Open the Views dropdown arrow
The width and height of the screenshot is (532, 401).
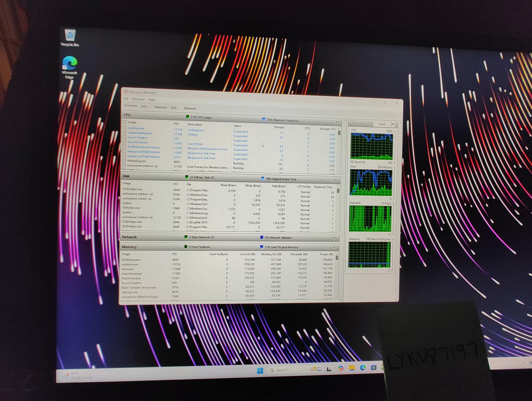(x=393, y=124)
